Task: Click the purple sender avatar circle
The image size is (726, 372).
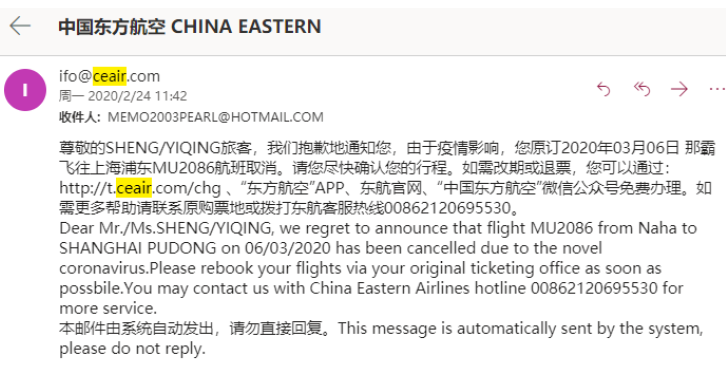Action: (25, 90)
